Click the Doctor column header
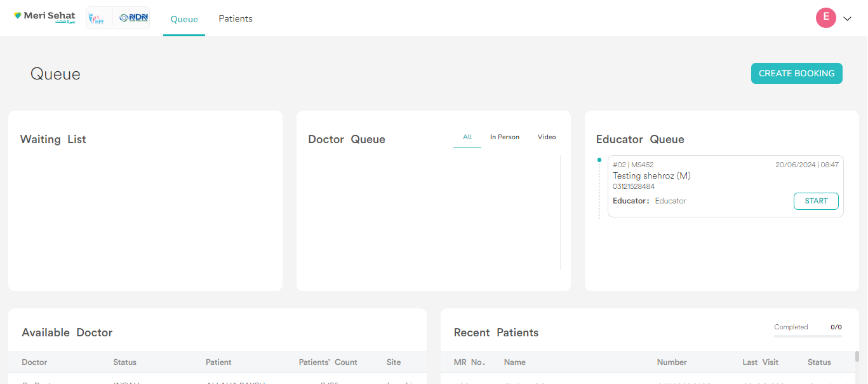This screenshot has height=384, width=868. (34, 362)
